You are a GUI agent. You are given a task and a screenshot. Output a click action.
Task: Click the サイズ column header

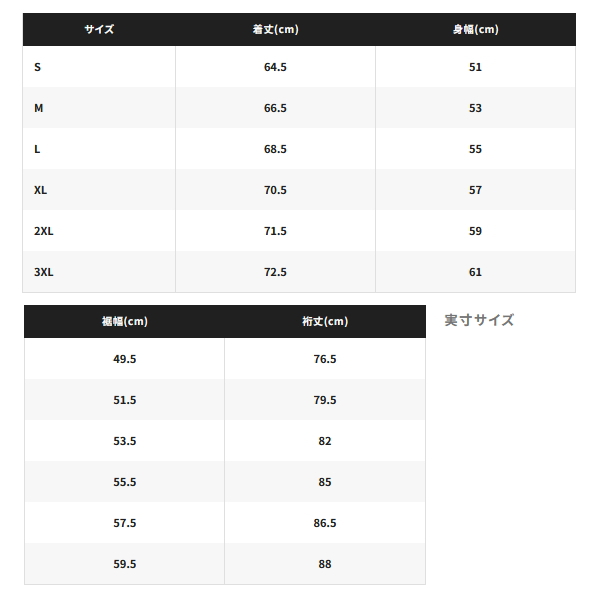pyautogui.click(x=99, y=29)
